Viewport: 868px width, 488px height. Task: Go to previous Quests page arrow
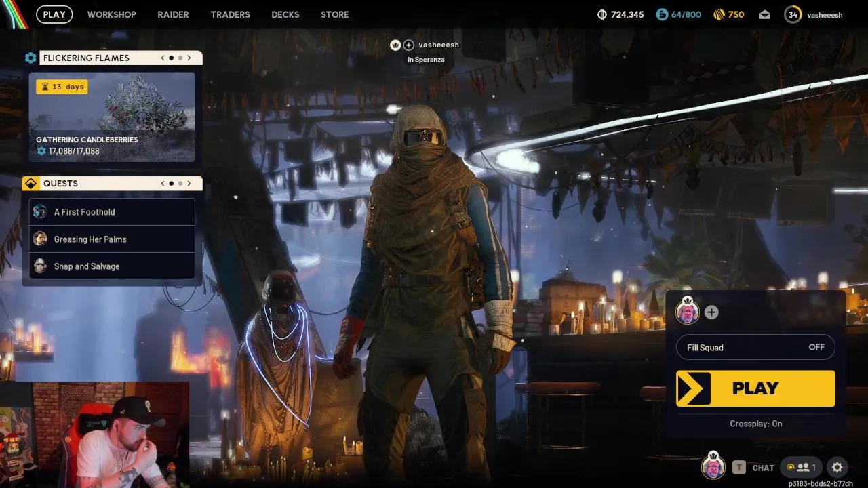coord(163,184)
